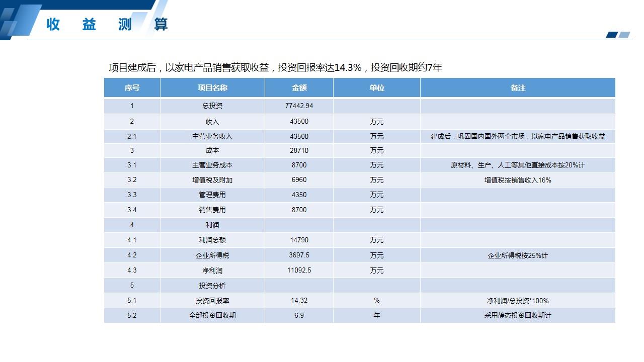644x362 pixels.
Task: Click the row number 2.1
Action: [x=132, y=136]
